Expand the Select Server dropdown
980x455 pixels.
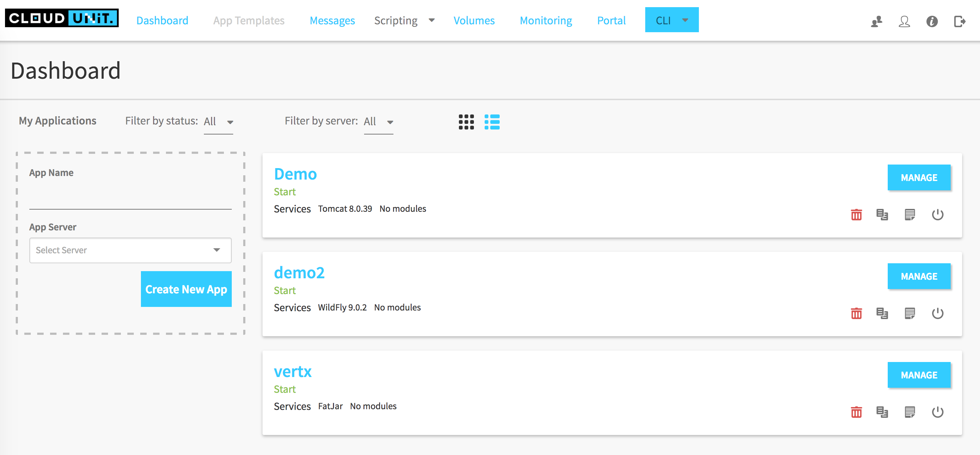[130, 250]
